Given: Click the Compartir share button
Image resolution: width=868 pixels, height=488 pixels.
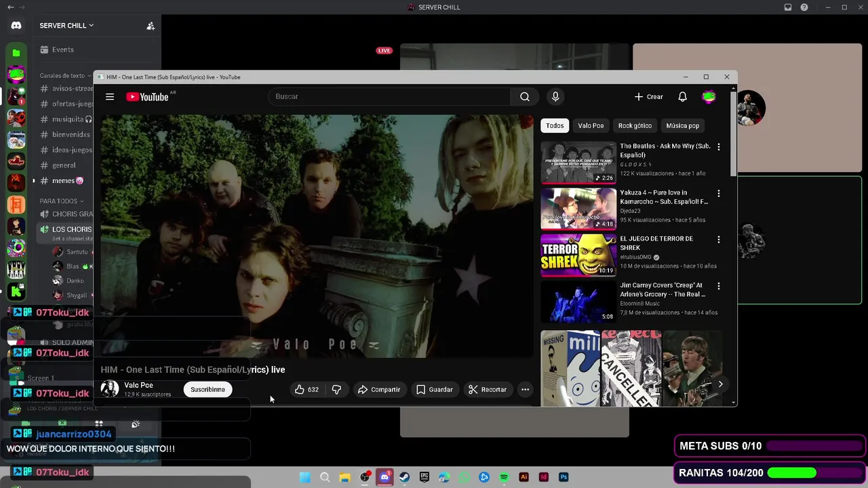Looking at the screenshot, I should coord(378,390).
